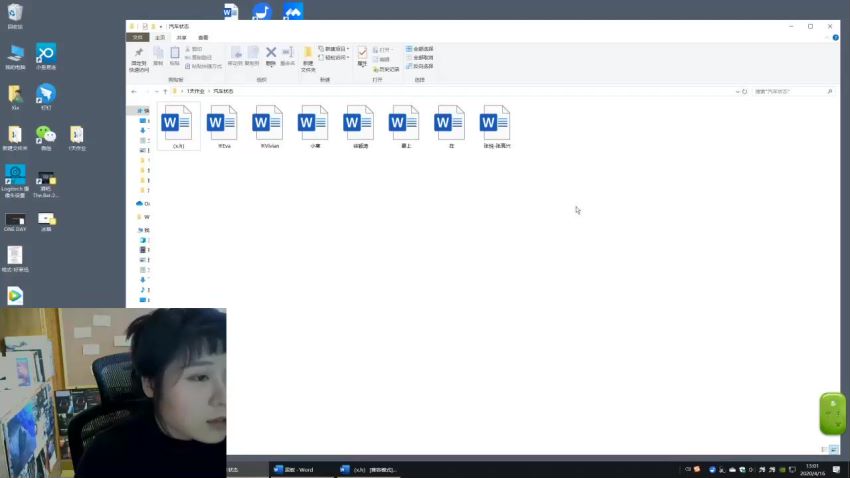Viewport: 850px width, 478px height.
Task: Open the Word file named Eva
Action: tap(224, 126)
